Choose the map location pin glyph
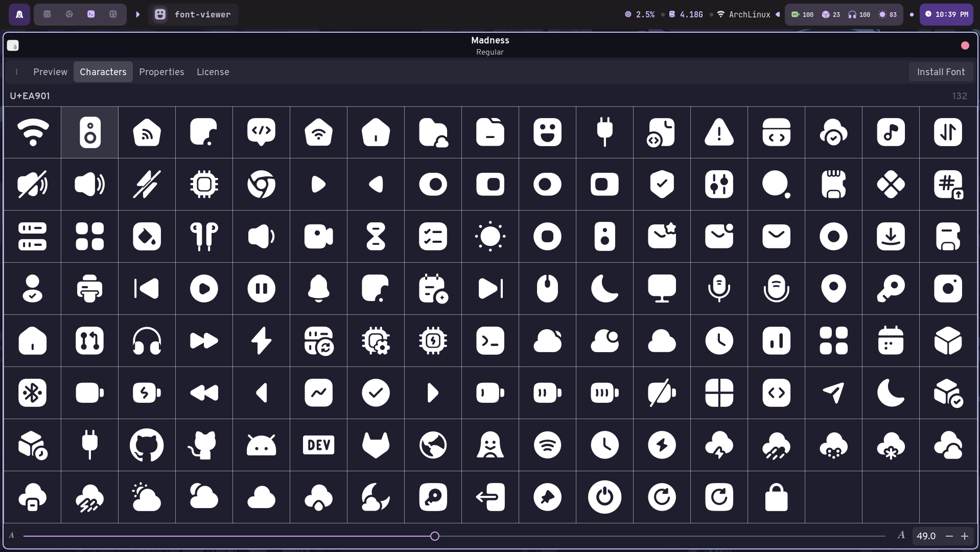The width and height of the screenshot is (980, 552). 834,289
